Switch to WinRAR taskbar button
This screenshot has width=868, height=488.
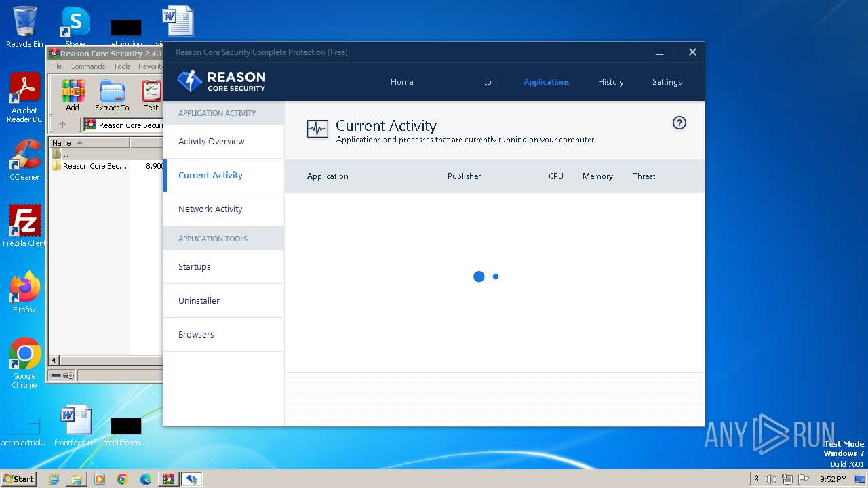(x=168, y=479)
